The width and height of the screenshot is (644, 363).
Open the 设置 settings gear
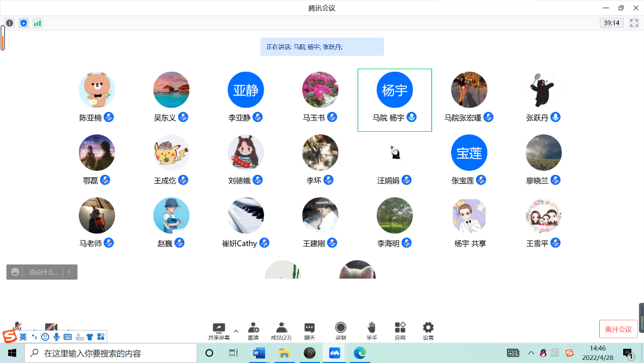point(428,327)
